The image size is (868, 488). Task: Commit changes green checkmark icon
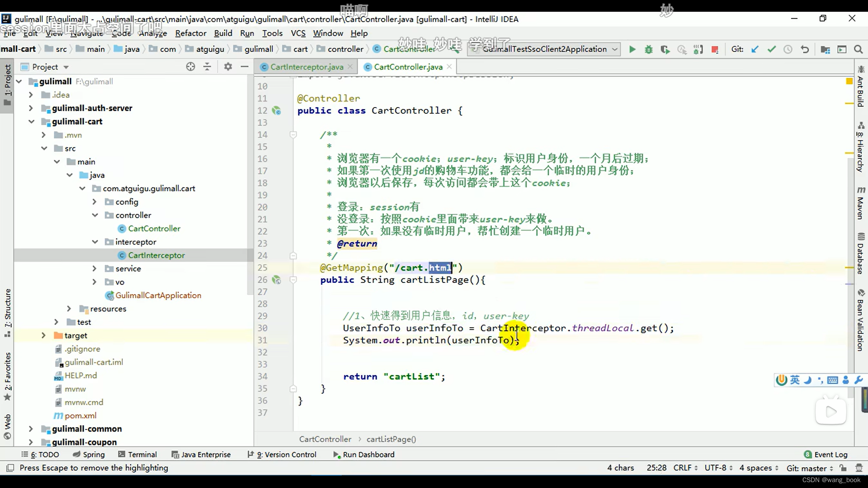tap(771, 49)
